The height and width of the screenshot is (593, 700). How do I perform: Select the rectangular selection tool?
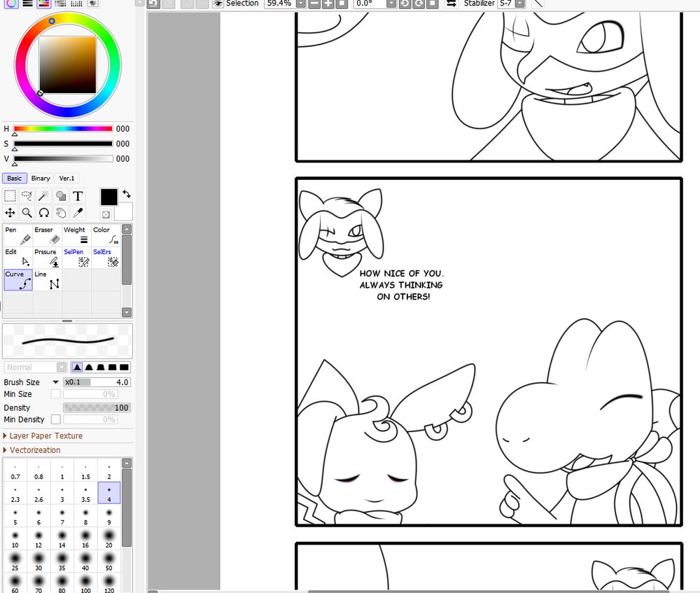[x=10, y=196]
